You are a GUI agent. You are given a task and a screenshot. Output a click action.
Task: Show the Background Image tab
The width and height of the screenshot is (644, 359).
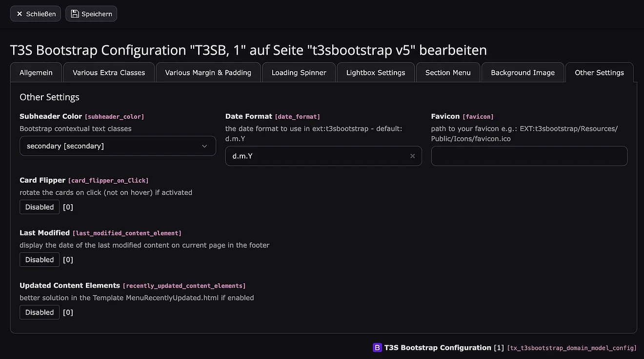[523, 73]
